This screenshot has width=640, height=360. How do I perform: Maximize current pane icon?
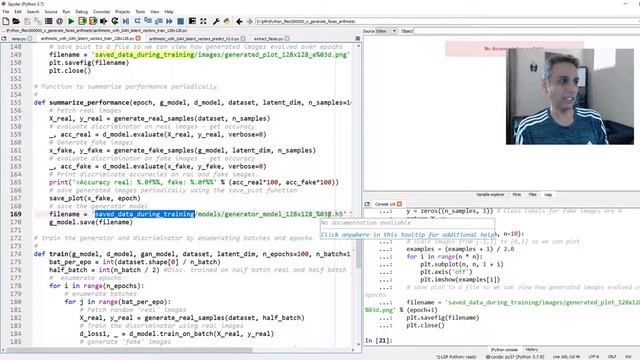[192, 21]
